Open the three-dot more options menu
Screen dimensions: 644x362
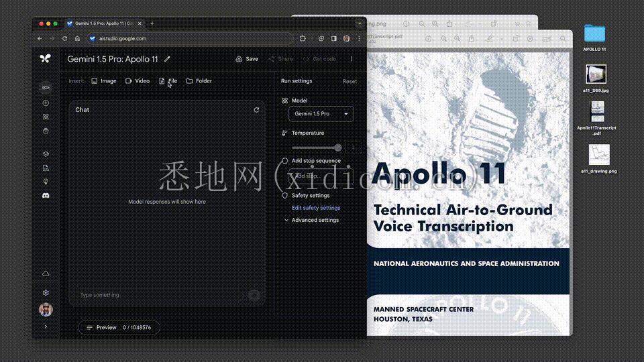click(x=351, y=59)
